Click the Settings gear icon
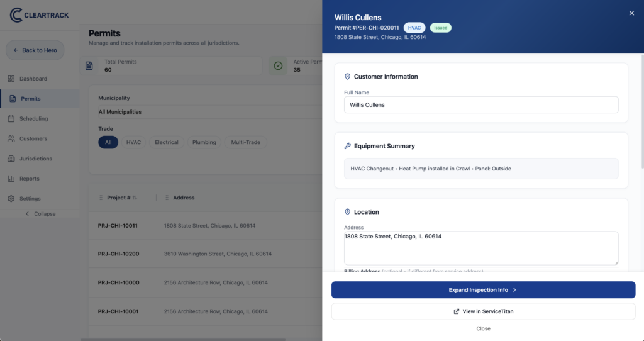 pyautogui.click(x=11, y=199)
